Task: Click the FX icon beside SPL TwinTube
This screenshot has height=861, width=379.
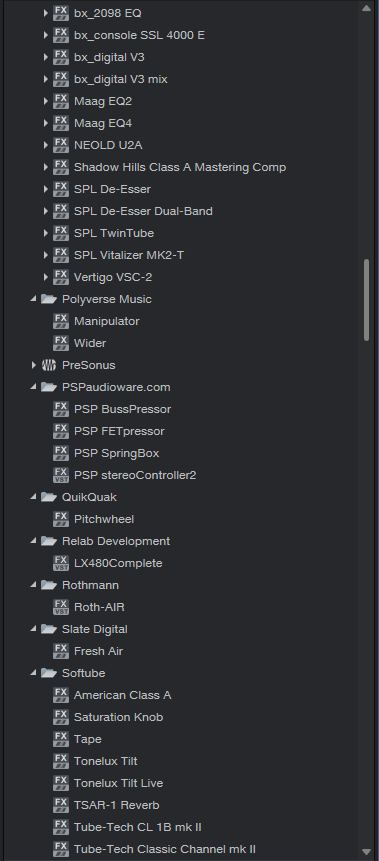Action: (61, 233)
